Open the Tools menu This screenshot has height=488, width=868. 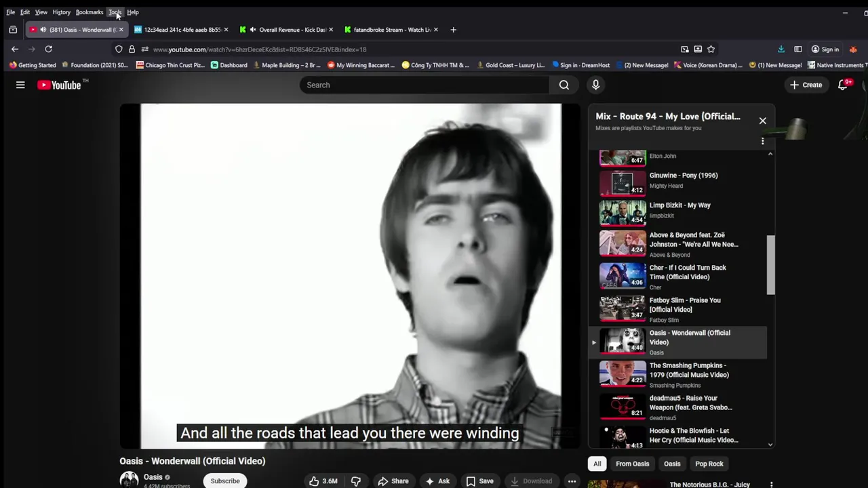click(115, 12)
